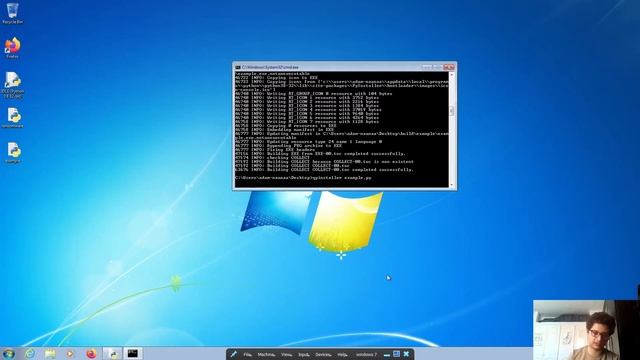Open the Devices menu in VM toolbar

323,355
